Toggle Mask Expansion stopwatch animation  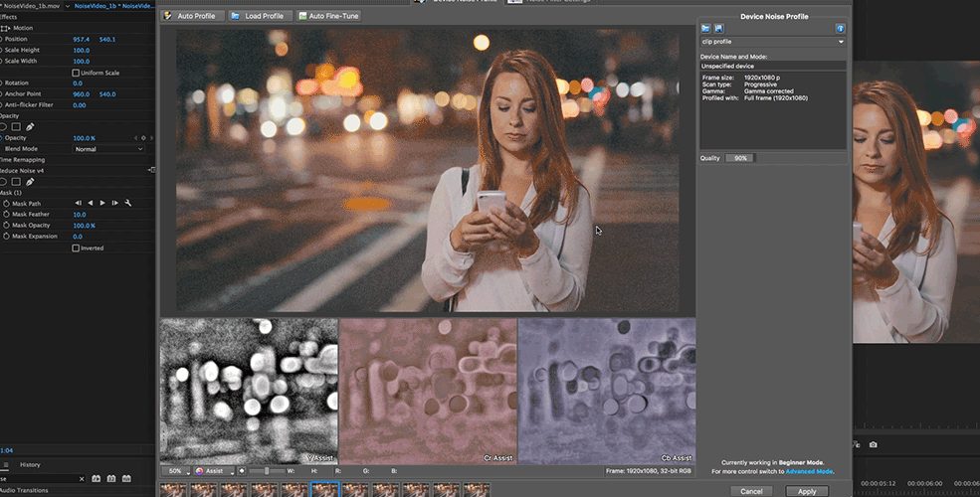pos(6,237)
